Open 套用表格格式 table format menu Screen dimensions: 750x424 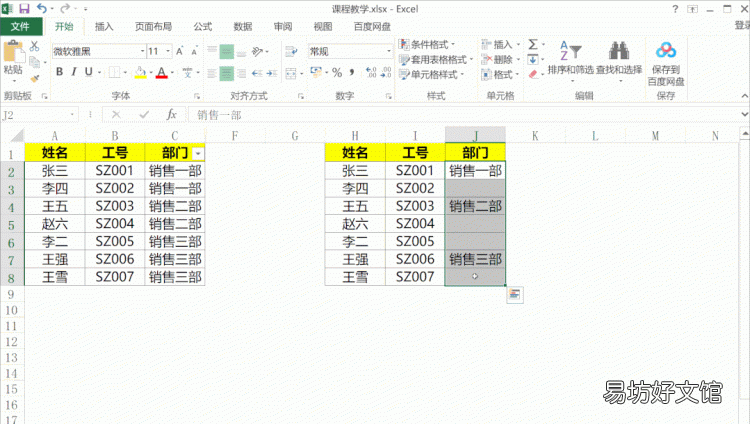tap(436, 59)
